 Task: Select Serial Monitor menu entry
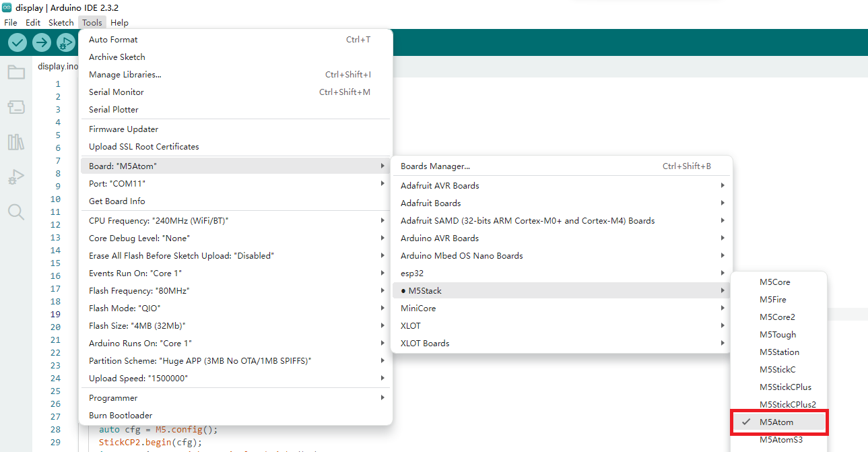116,92
